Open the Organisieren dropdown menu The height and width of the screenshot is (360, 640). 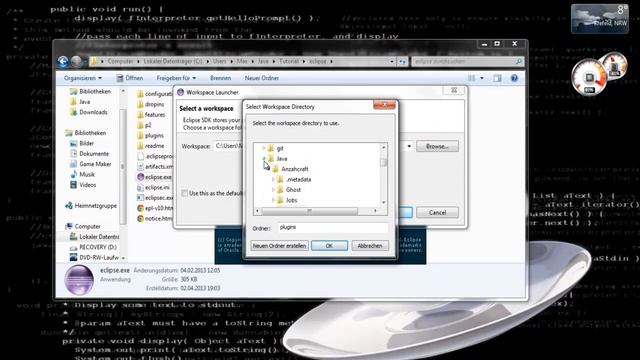point(83,78)
